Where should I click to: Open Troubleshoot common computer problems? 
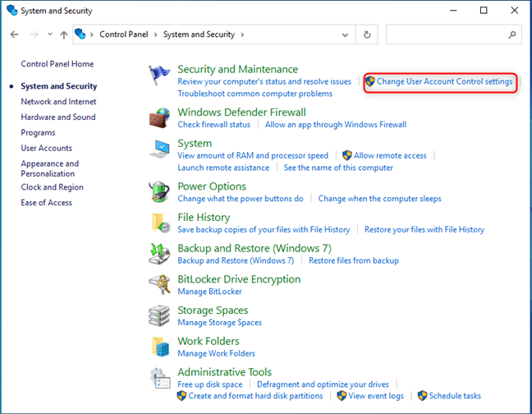coord(255,94)
